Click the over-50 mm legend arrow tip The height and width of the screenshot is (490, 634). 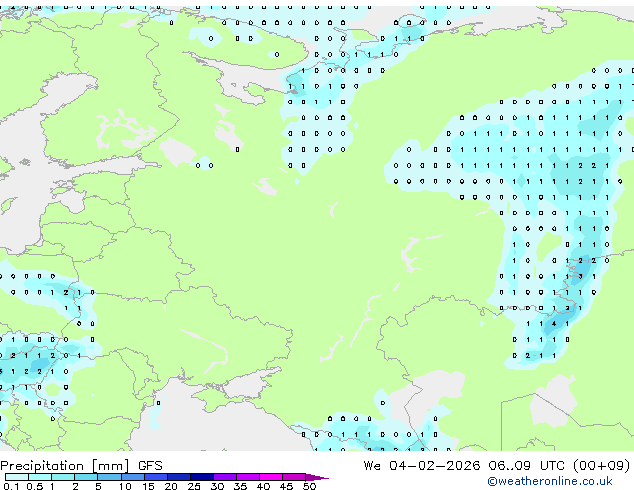pyautogui.click(x=317, y=477)
